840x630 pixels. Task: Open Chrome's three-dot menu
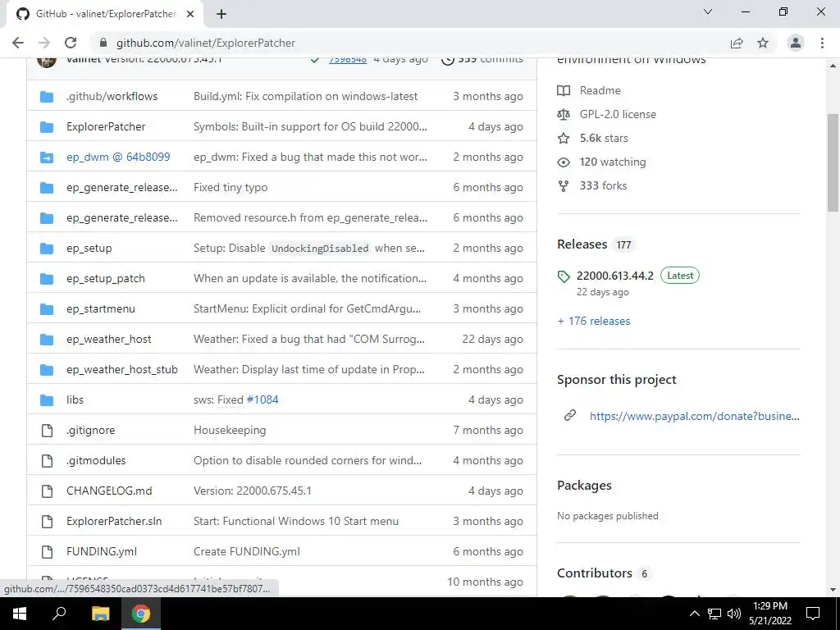pos(822,43)
